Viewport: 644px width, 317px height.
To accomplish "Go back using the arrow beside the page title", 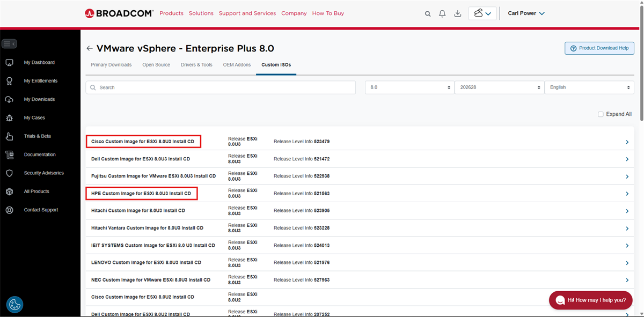I will 90,48.
